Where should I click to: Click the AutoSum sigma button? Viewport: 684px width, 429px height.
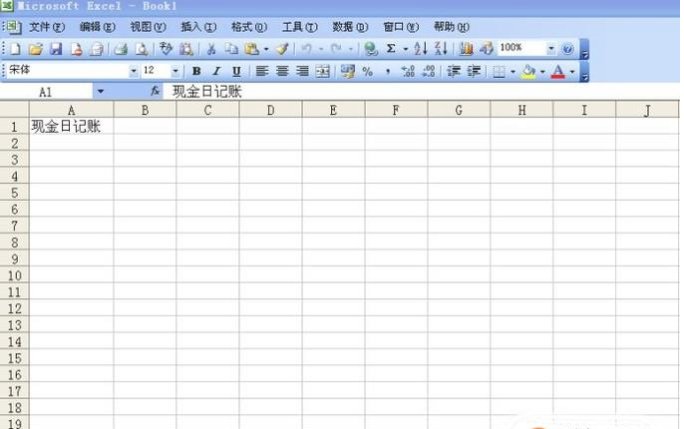pos(391,48)
